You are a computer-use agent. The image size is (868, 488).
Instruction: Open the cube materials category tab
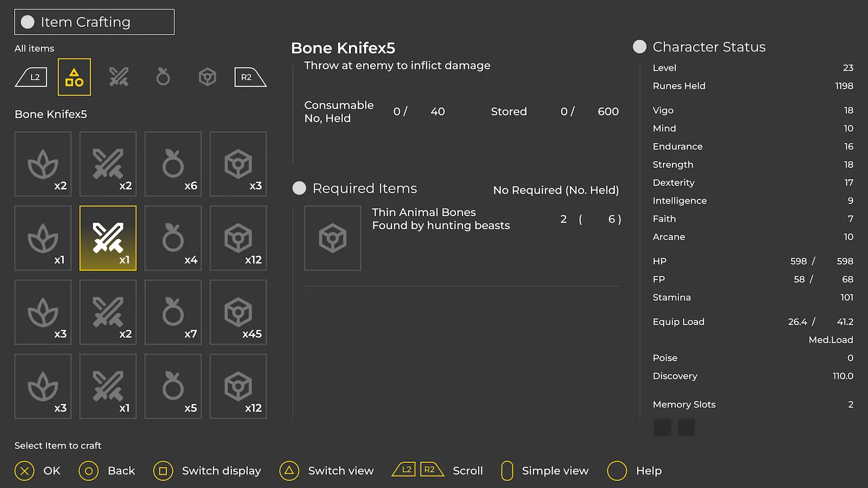pos(207,77)
